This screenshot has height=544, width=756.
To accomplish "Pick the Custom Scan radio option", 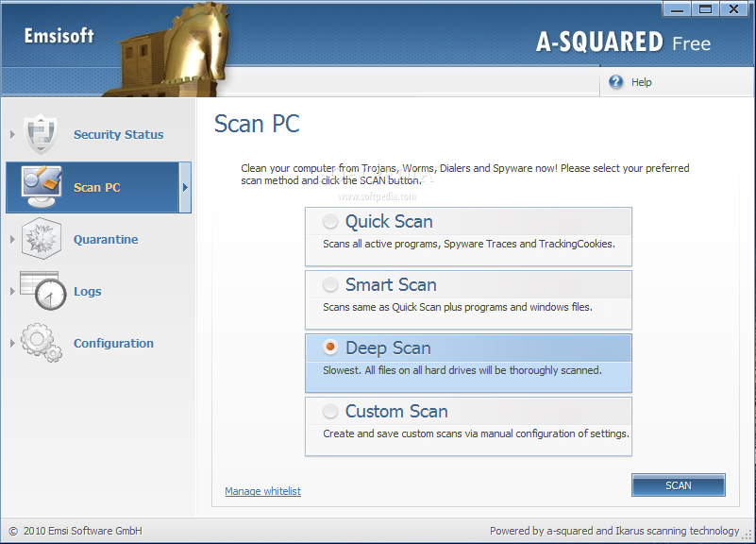I will (330, 412).
